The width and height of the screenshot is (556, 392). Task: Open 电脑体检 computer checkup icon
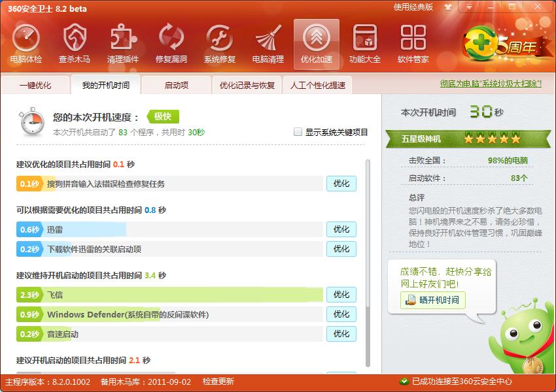tap(26, 44)
